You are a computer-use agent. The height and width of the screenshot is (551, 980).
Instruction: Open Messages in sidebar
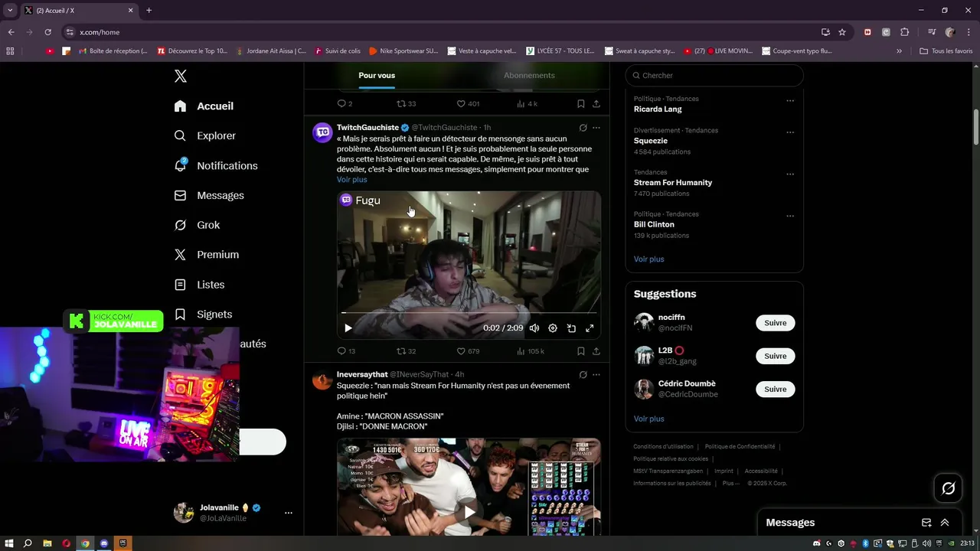(209, 195)
